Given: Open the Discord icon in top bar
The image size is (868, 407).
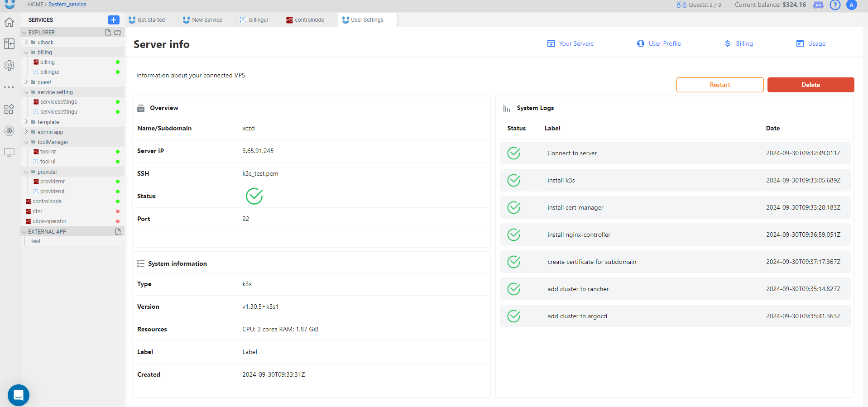Looking at the screenshot, I should [818, 5].
